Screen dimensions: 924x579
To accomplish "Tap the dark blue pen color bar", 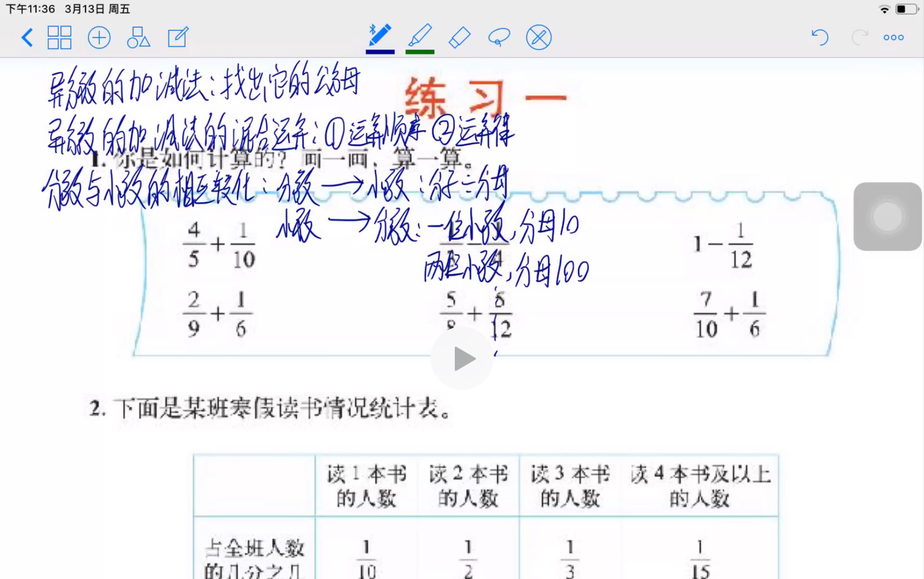I will [x=380, y=52].
